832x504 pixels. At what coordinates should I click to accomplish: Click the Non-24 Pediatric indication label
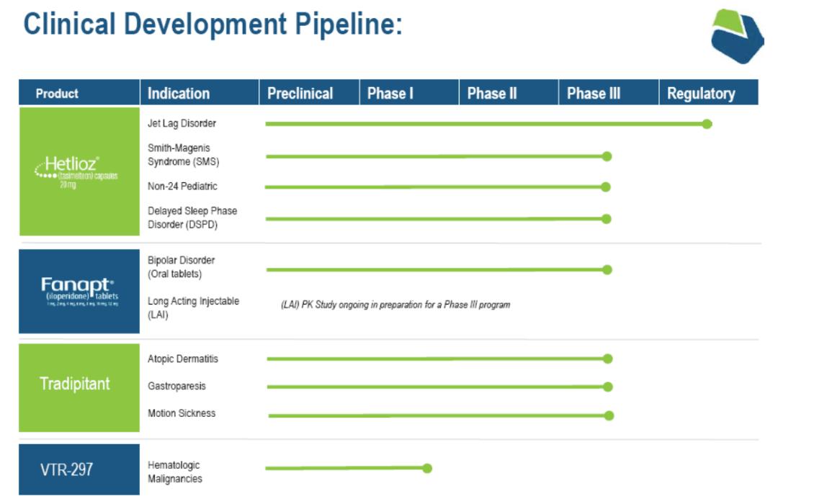tap(182, 186)
